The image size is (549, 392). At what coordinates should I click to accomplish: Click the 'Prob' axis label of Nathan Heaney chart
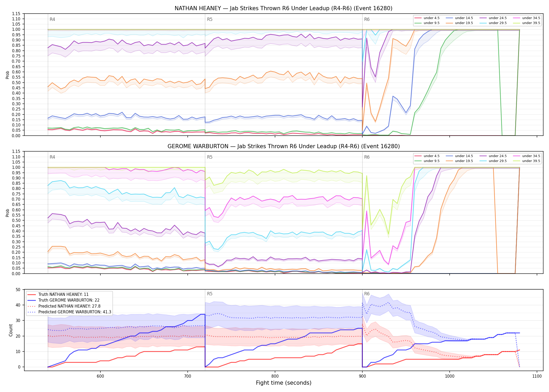7,75
